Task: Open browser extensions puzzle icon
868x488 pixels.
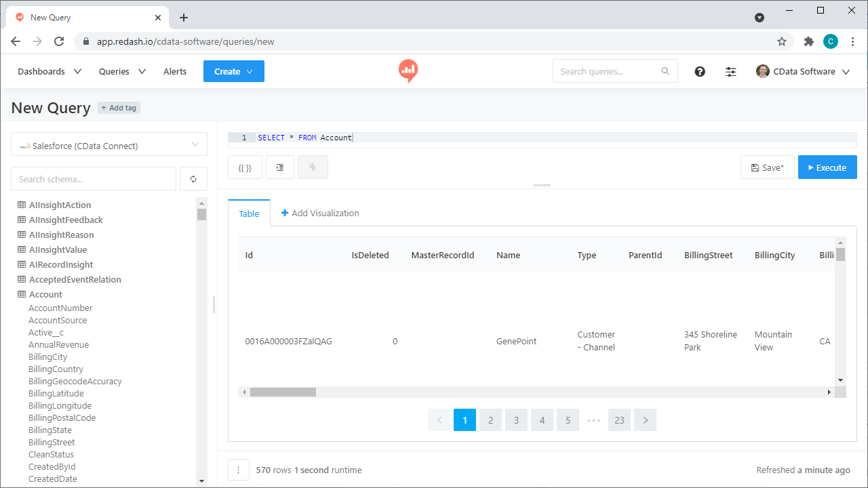Action: coord(808,41)
